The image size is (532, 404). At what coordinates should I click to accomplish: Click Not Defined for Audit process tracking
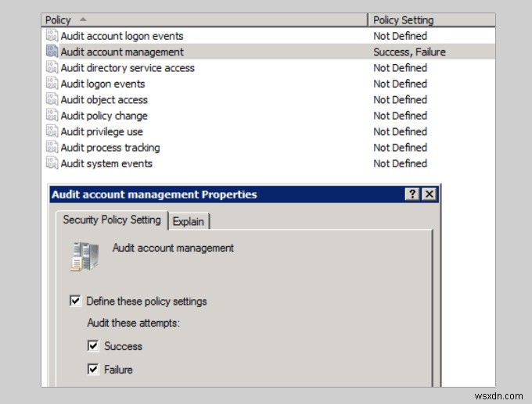tap(400, 148)
